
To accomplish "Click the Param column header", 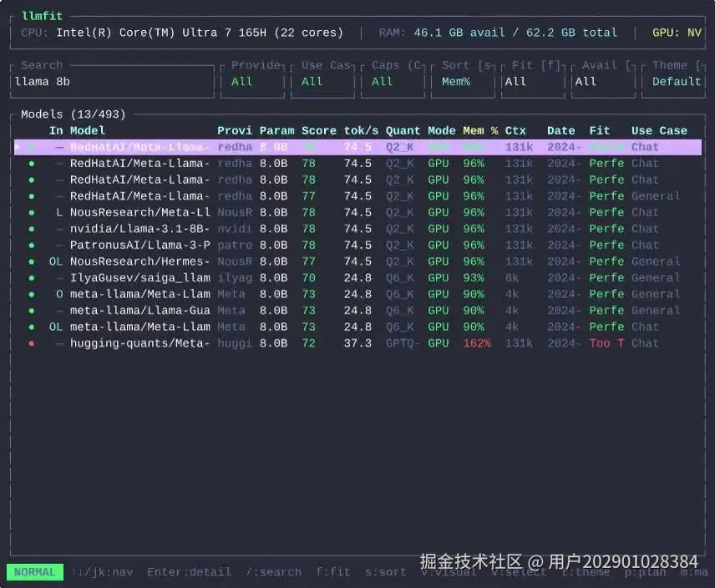I will pyautogui.click(x=277, y=131).
